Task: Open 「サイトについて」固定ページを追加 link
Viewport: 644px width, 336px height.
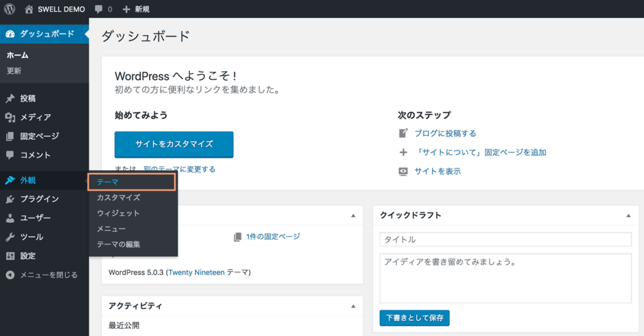Action: pyautogui.click(x=480, y=152)
